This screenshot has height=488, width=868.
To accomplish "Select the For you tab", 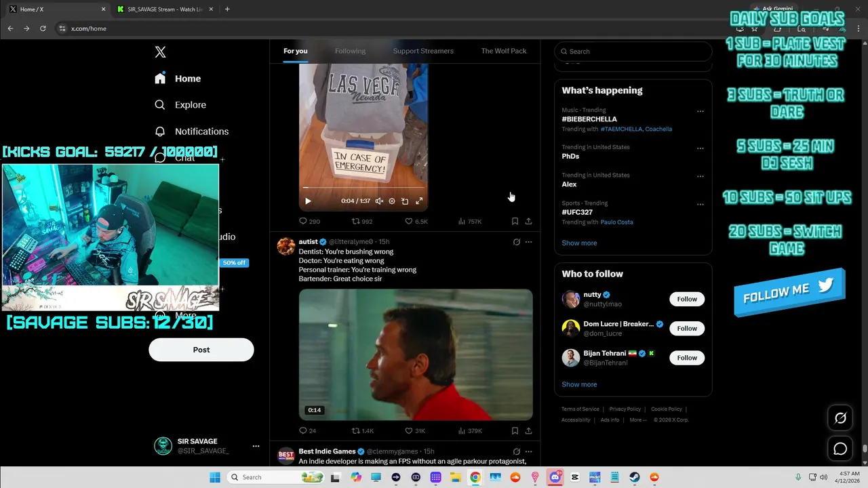I will click(x=296, y=51).
